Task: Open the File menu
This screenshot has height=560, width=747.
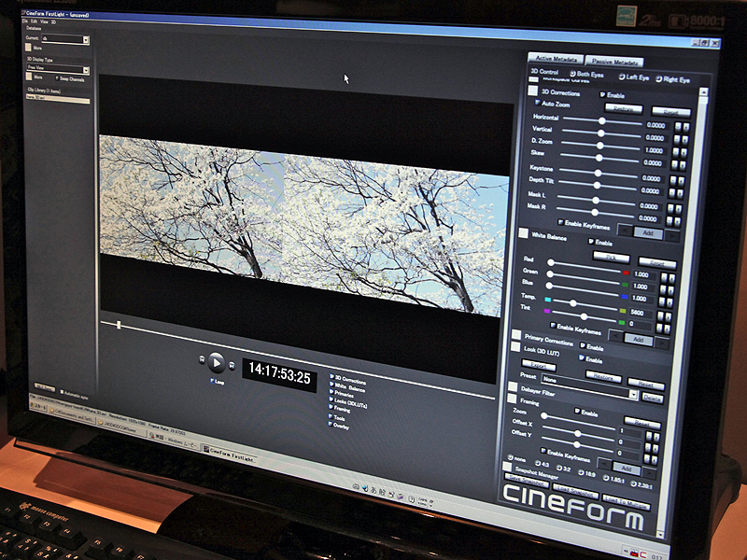Action: coord(25,21)
